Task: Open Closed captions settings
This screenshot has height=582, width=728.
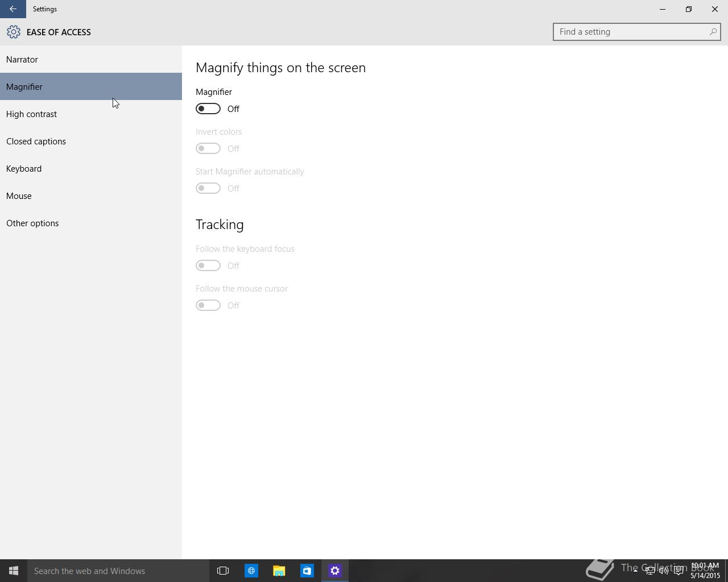Action: pos(91,141)
